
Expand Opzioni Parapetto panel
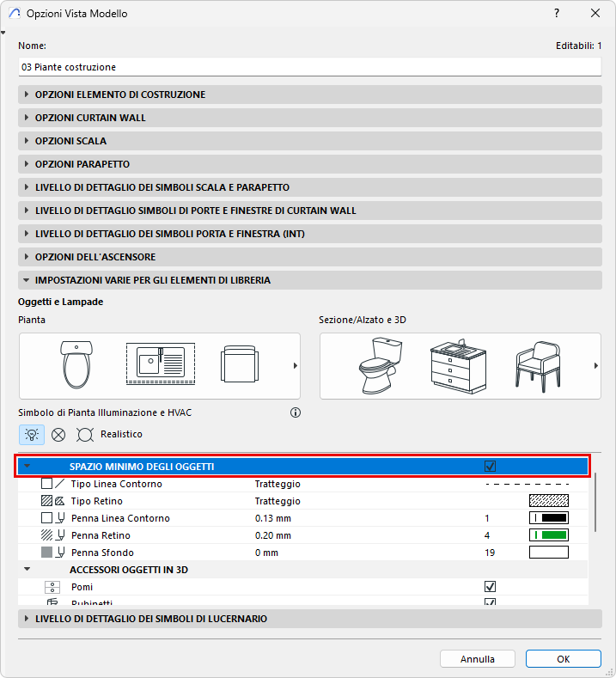coord(310,164)
